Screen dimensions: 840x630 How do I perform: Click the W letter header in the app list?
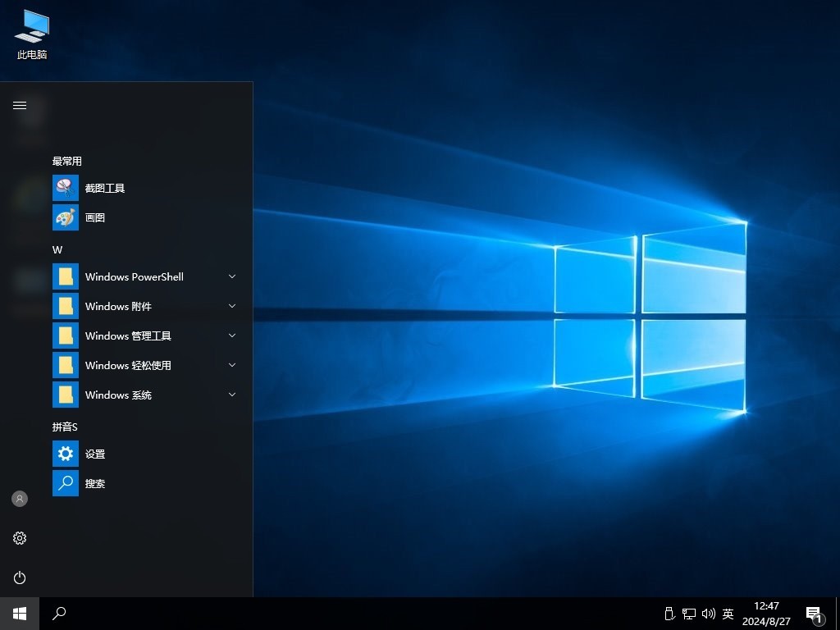click(x=57, y=249)
